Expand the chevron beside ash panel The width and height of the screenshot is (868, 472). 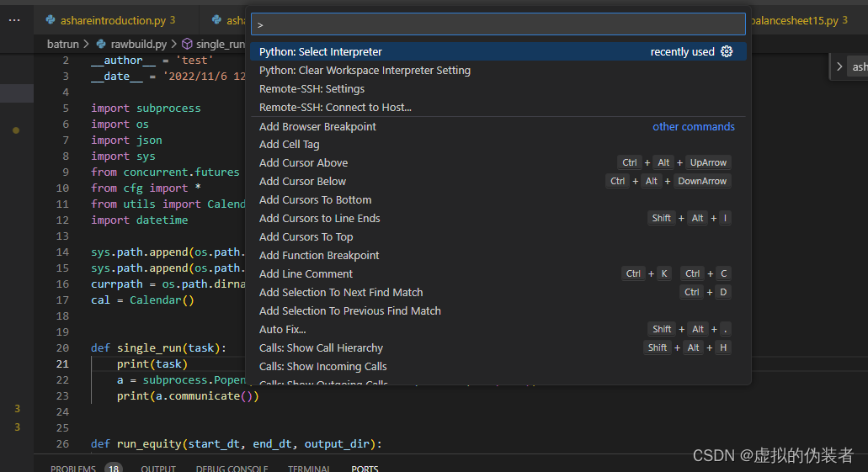point(839,66)
